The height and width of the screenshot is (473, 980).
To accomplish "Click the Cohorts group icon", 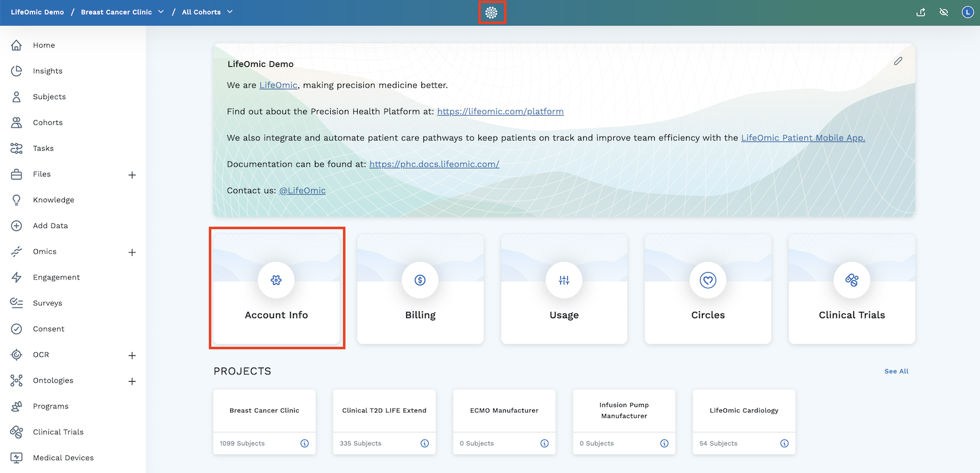I will pyautogui.click(x=17, y=123).
